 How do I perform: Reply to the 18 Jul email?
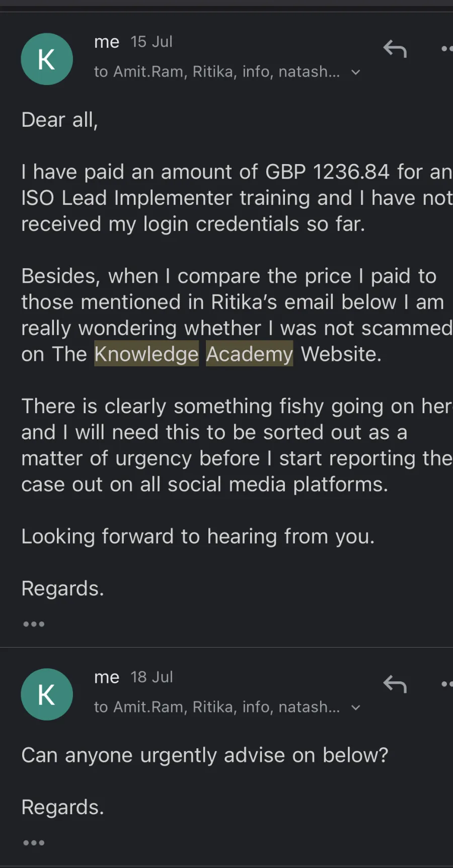395,684
